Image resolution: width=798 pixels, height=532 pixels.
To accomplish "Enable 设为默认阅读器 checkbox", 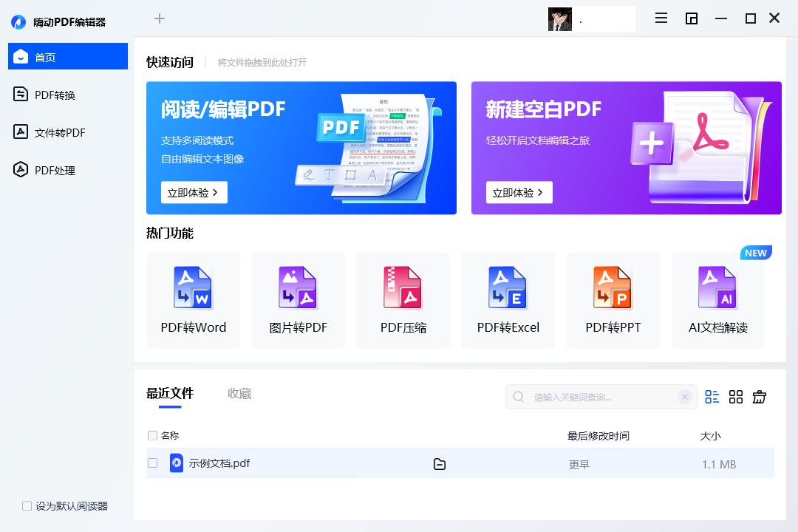I will (x=25, y=505).
